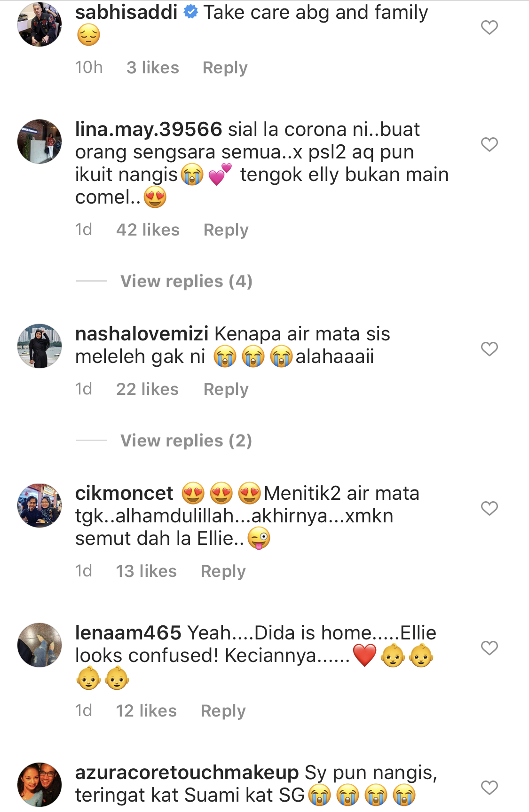The height and width of the screenshot is (812, 529).
Task: Expand View replies (2) under nashalovemizi
Action: (186, 441)
